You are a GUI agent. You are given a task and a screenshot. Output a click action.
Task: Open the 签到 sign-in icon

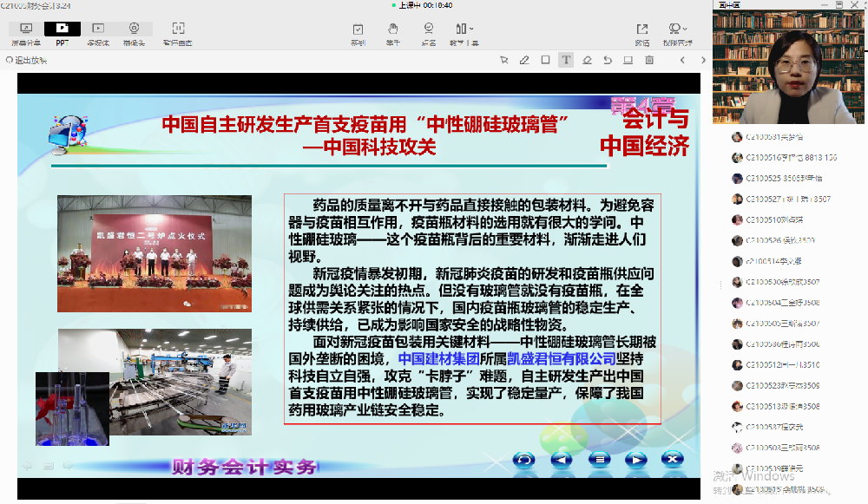tap(358, 33)
